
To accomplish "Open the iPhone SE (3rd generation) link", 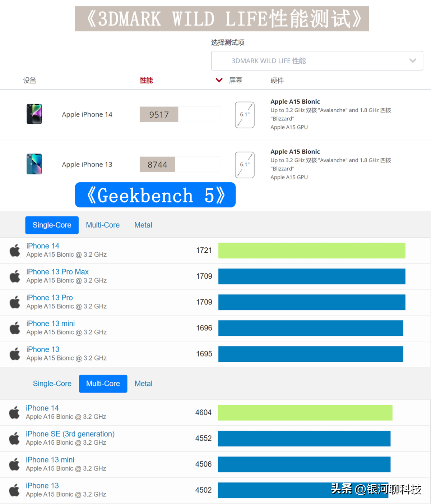I will point(70,434).
